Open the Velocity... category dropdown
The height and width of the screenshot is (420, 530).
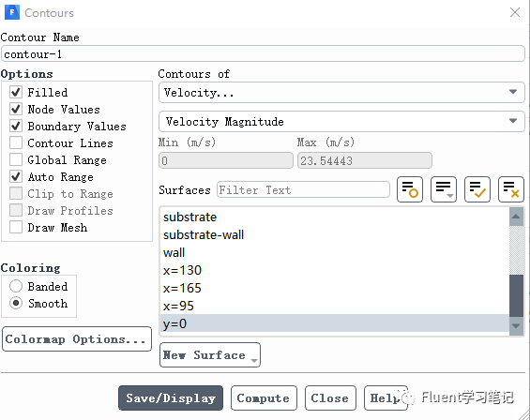pos(341,92)
